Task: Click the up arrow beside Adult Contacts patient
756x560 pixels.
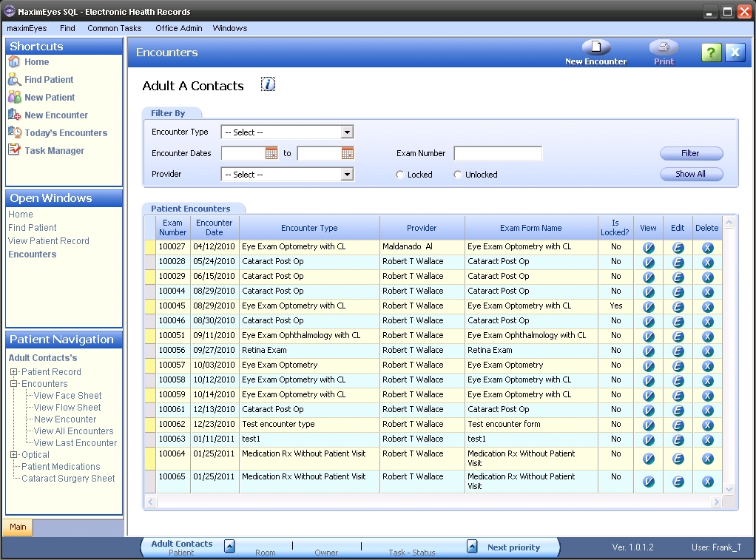Action: click(x=230, y=546)
